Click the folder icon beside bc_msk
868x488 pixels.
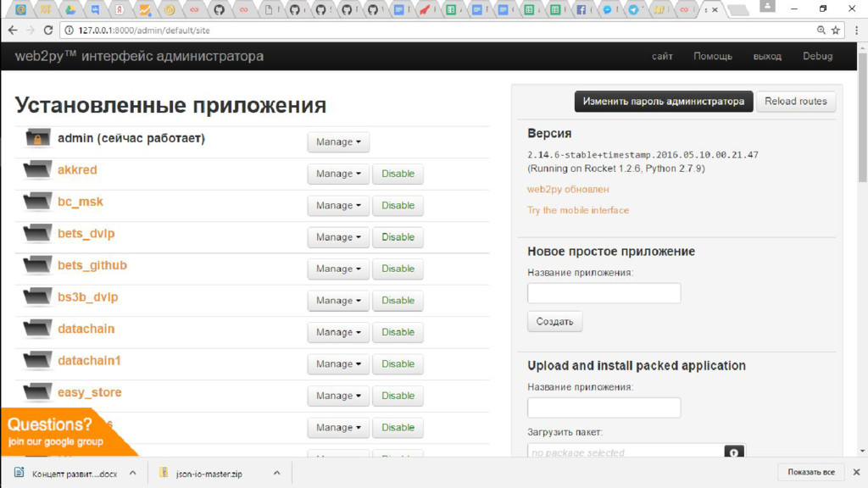click(x=37, y=202)
